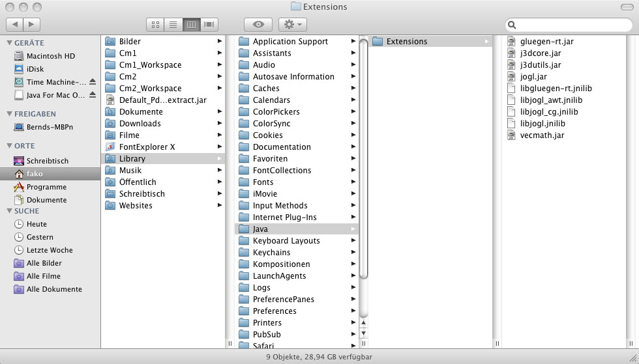
Task: Select the libgluegen-rt.jnilib file
Action: (x=564, y=88)
